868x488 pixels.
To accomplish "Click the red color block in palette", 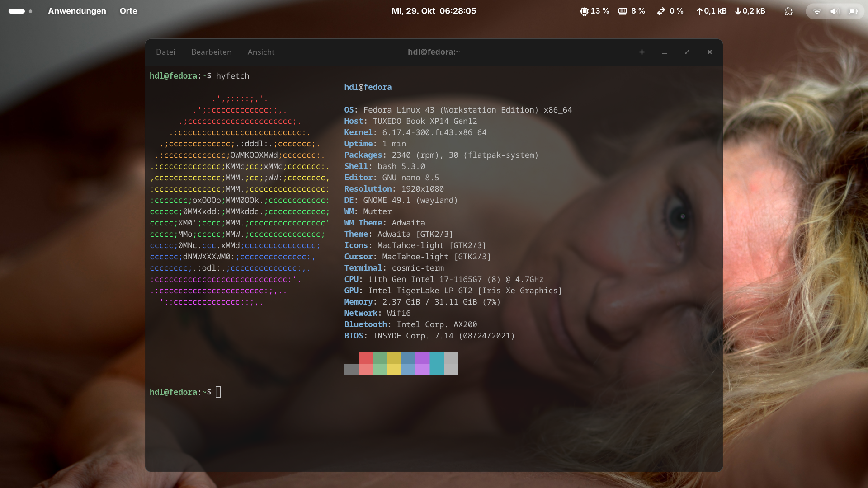I will pyautogui.click(x=365, y=358).
